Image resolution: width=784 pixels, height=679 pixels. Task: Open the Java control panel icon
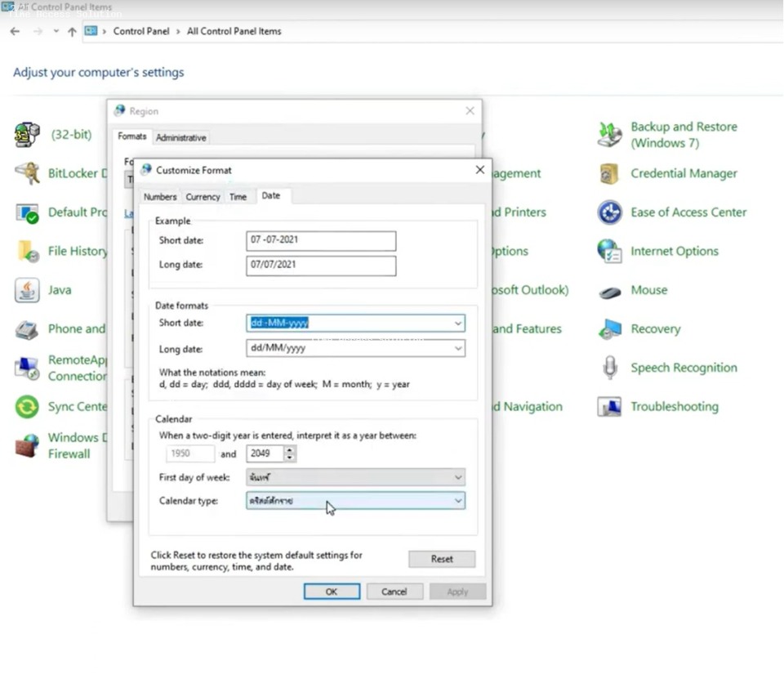(27, 290)
